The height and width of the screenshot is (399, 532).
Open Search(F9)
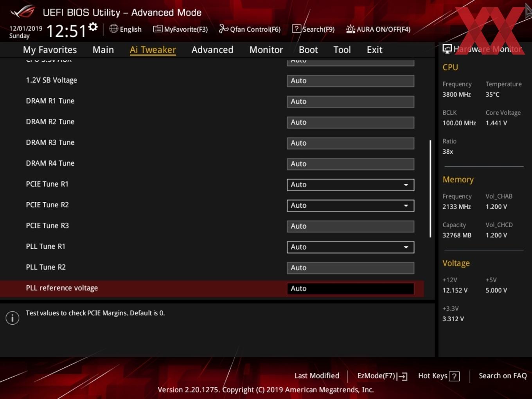pyautogui.click(x=318, y=29)
